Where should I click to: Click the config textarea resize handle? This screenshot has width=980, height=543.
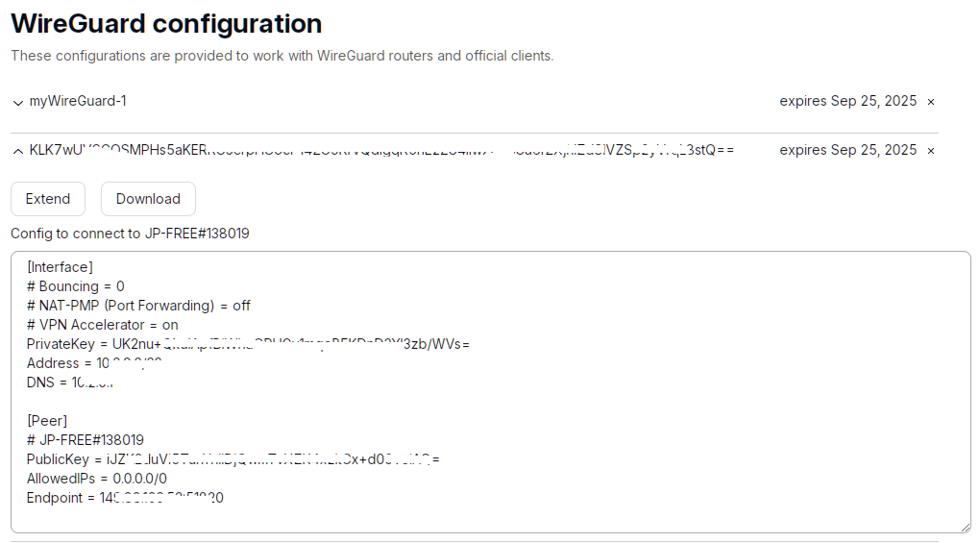coord(965,527)
